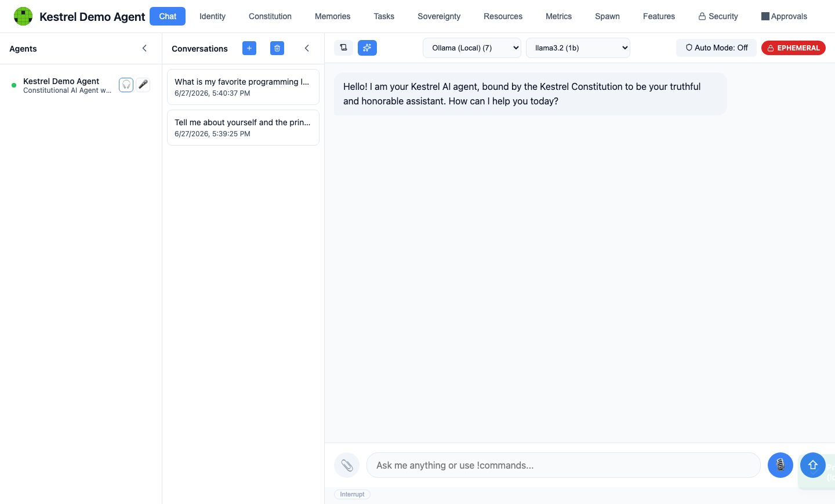Create a new conversation with plus button

[249, 48]
